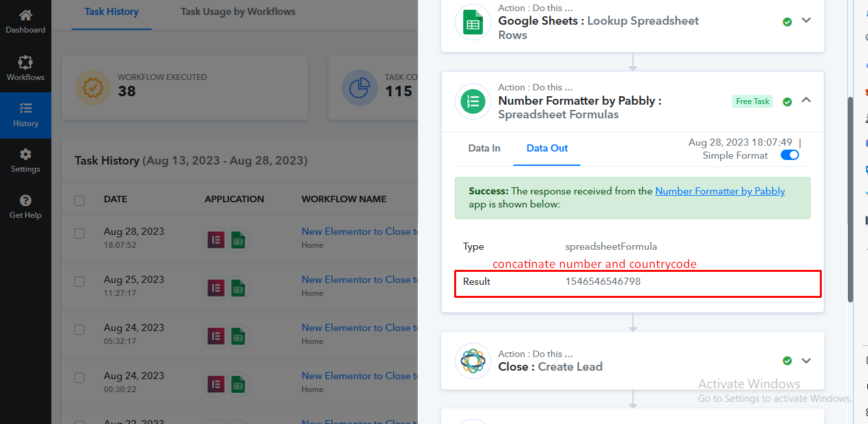The width and height of the screenshot is (868, 424).
Task: Click the WORKFLOW NAME column header
Action: click(x=344, y=199)
